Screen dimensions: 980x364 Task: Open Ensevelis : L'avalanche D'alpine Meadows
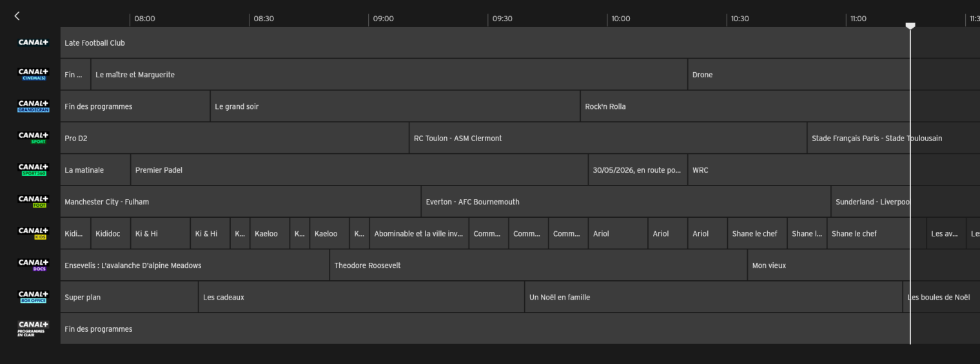pyautogui.click(x=195, y=265)
